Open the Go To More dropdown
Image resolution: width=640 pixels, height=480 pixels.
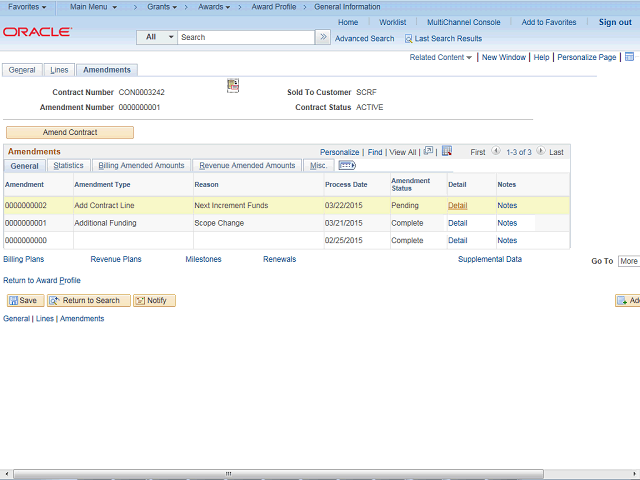tap(629, 261)
